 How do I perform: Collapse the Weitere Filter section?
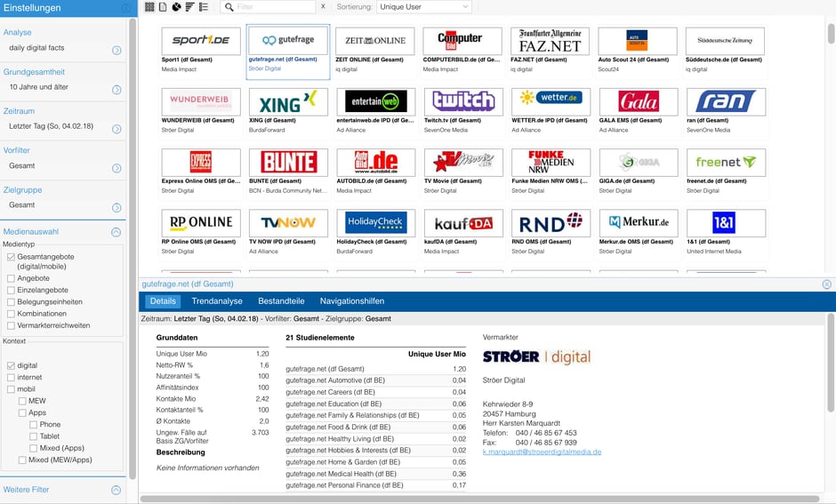(116, 490)
